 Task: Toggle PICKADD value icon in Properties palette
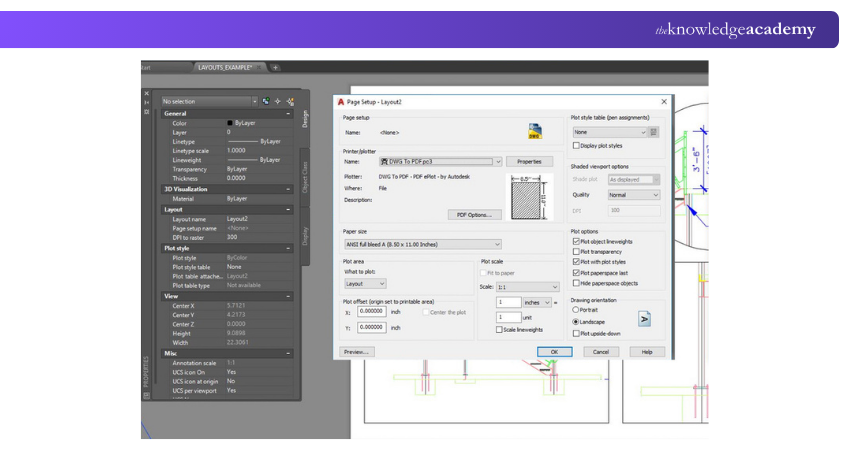click(266, 101)
